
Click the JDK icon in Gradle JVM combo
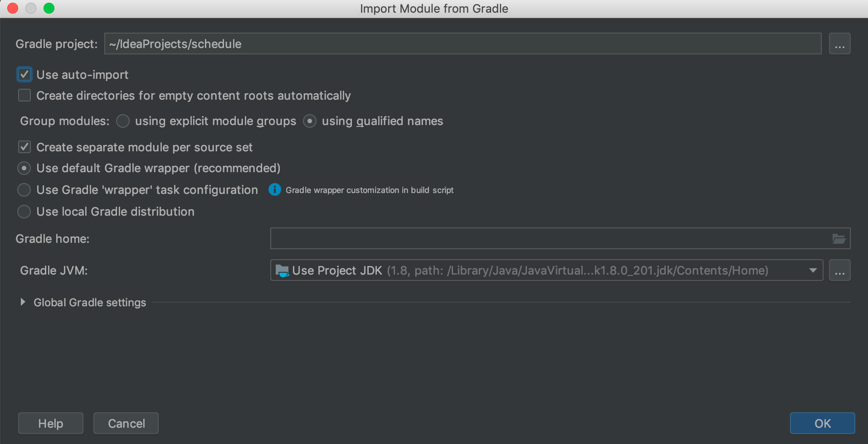click(x=282, y=270)
